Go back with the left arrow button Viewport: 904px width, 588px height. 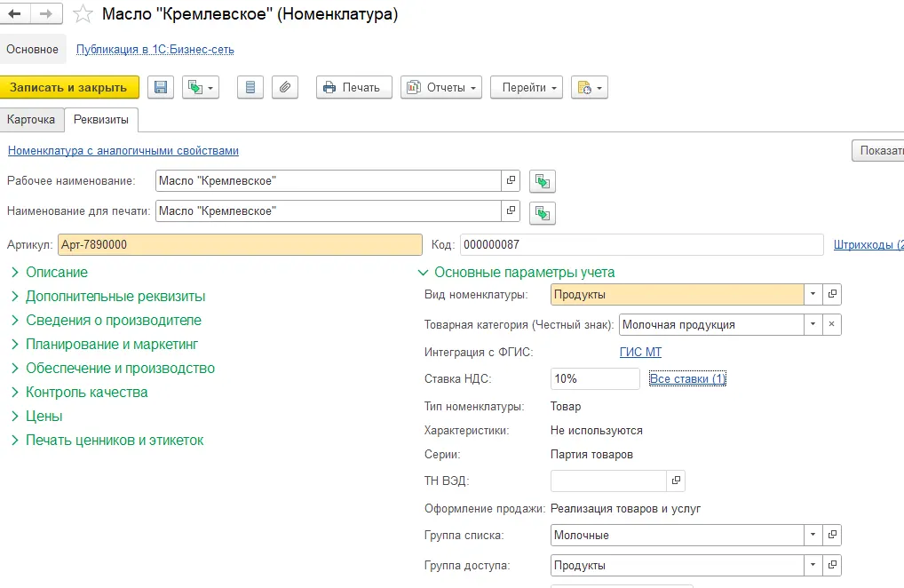15,13
